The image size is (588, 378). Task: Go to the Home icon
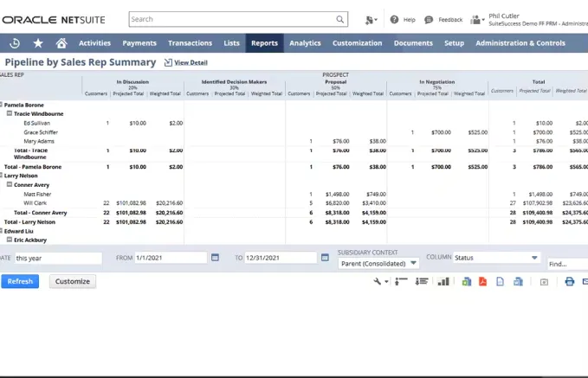click(x=61, y=43)
